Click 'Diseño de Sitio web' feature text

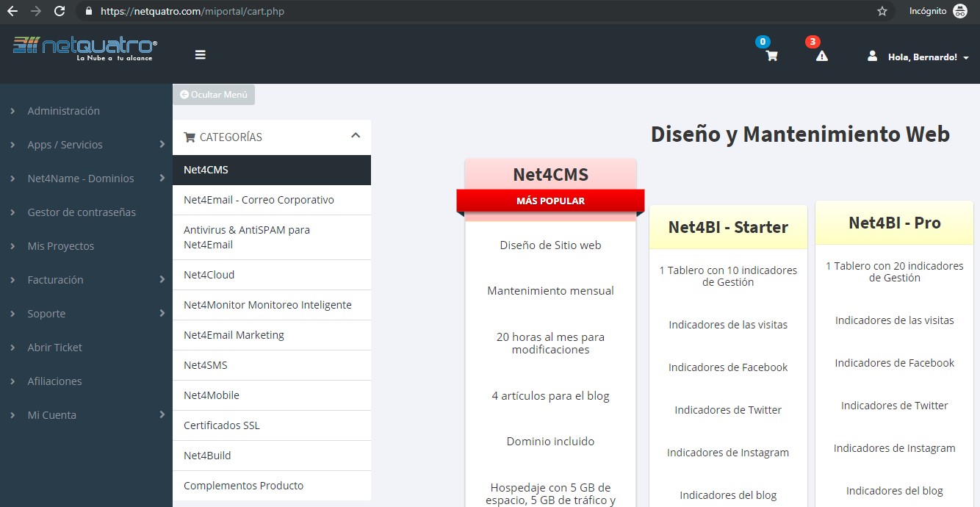click(550, 245)
